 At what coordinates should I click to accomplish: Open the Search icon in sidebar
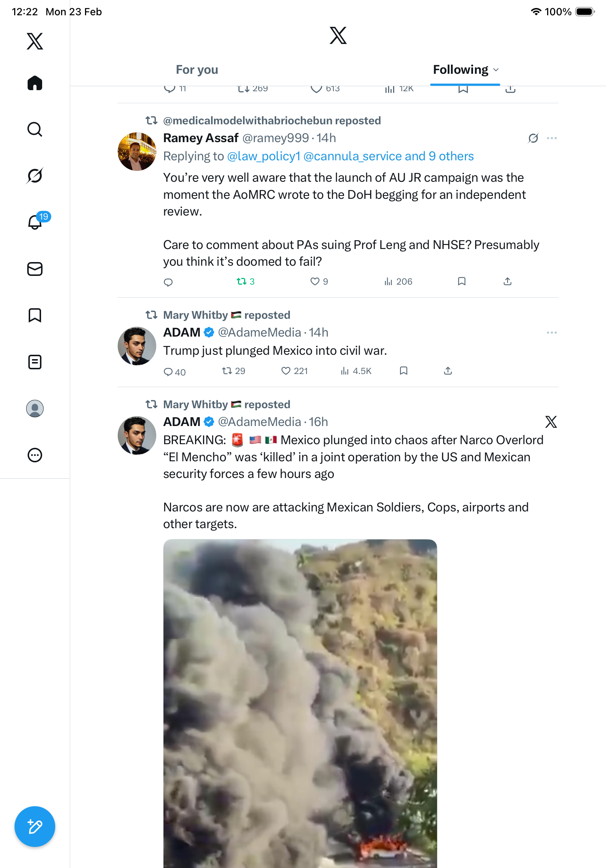[35, 129]
